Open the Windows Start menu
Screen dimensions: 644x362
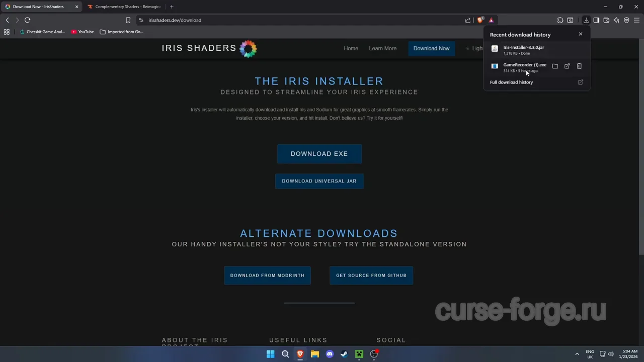(x=270, y=354)
